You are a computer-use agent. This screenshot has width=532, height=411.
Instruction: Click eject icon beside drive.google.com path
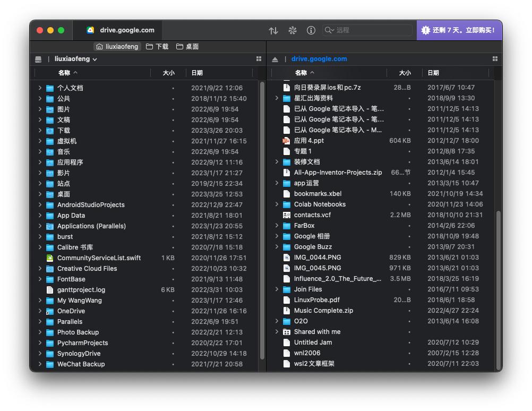pyautogui.click(x=275, y=59)
